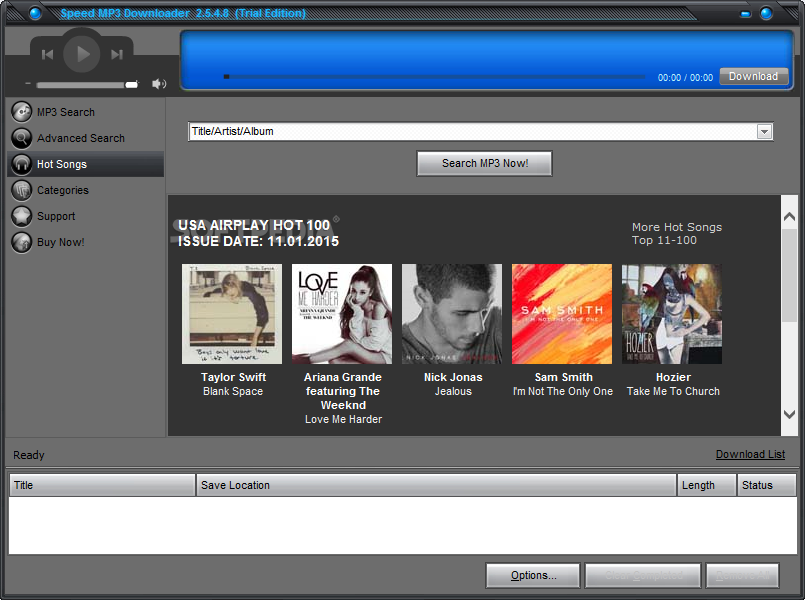The width and height of the screenshot is (805, 600).
Task: Click the Blank Space song title
Action: point(233,391)
